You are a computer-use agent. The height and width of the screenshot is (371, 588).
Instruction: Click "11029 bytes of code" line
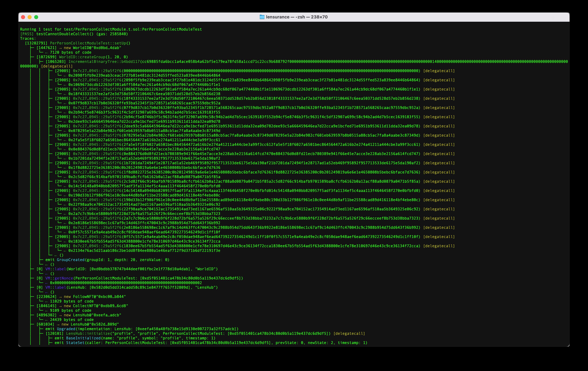click(x=72, y=301)
